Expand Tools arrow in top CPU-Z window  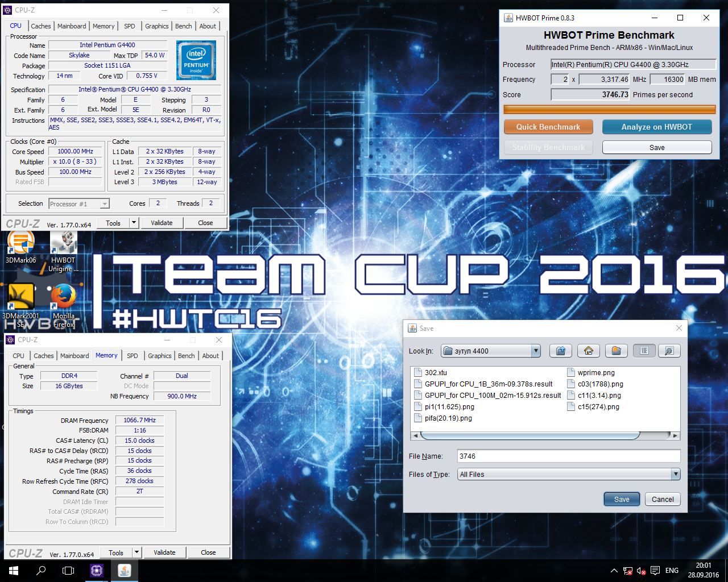[x=134, y=223]
